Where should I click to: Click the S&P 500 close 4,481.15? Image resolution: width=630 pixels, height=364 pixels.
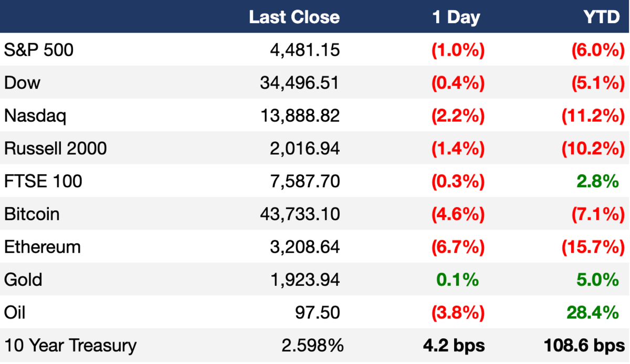(306, 50)
